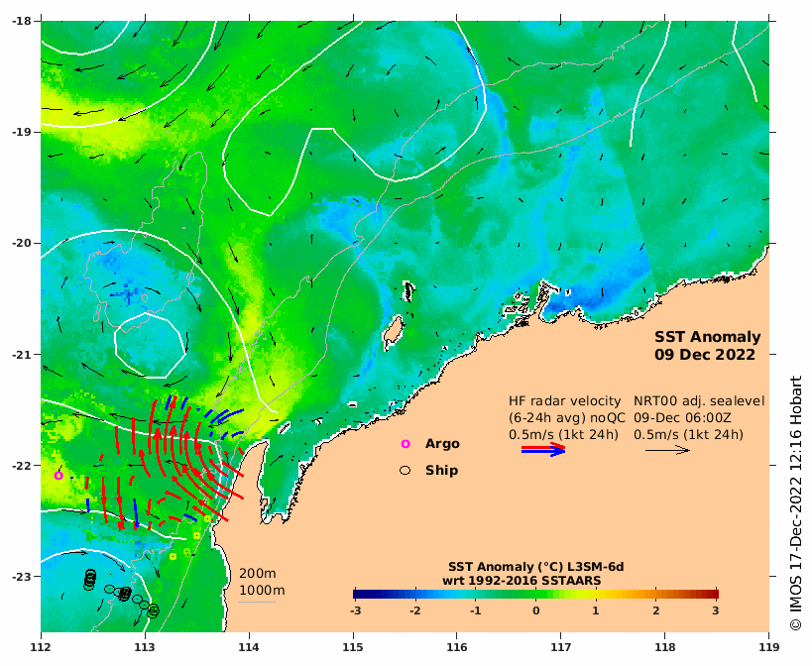Click the -19 latitude axis label
Image resolution: width=812 pixels, height=666 pixels.
click(x=22, y=132)
